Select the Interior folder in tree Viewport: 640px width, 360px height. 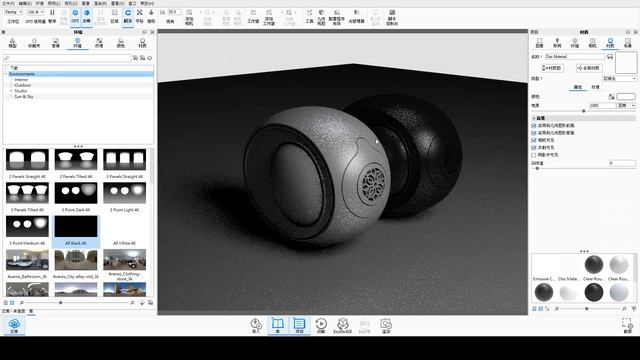tap(21, 80)
